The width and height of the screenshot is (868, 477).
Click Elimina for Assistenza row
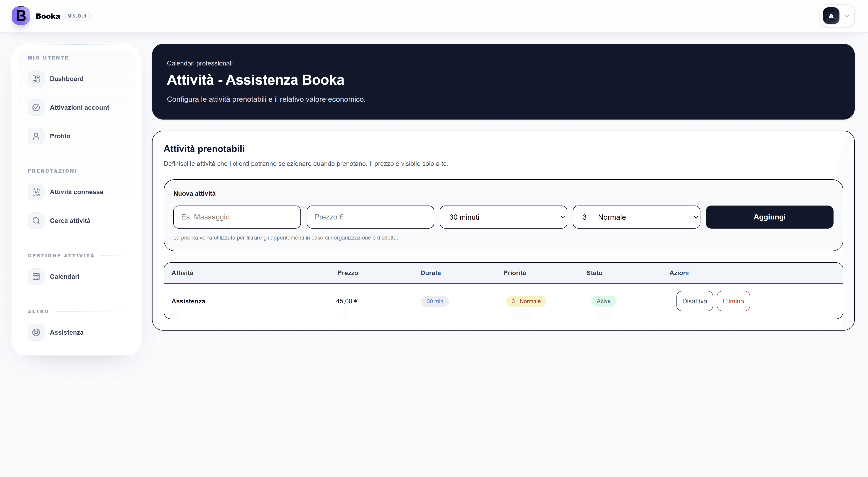click(x=733, y=301)
